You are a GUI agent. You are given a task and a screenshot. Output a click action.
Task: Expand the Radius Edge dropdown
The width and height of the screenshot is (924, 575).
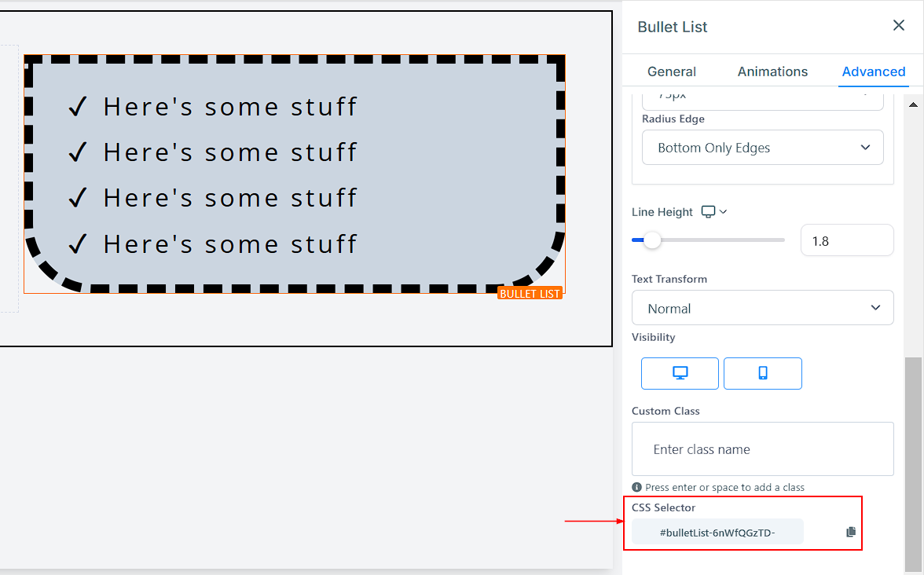click(x=762, y=148)
